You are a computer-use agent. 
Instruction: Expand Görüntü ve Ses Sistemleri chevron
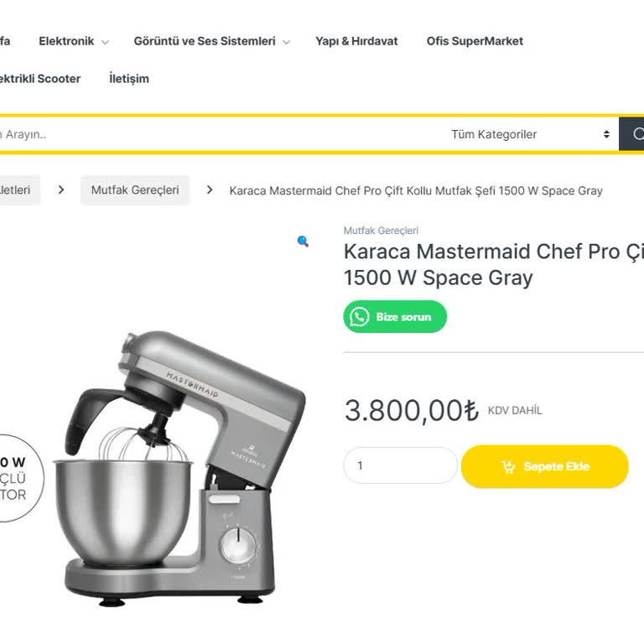tap(286, 42)
